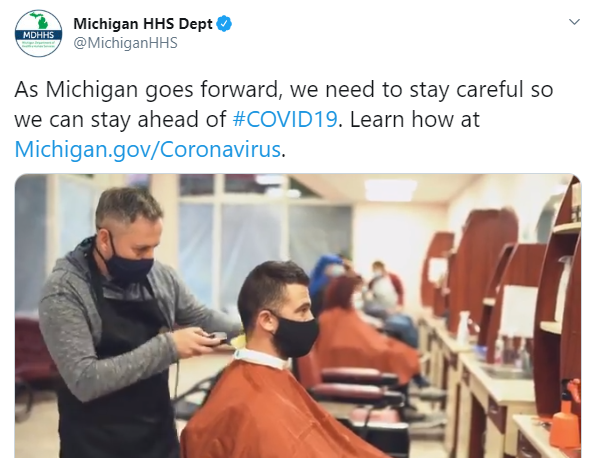Click the words "Learn how at"
Viewport: 589px width, 458px height.
tap(415, 119)
